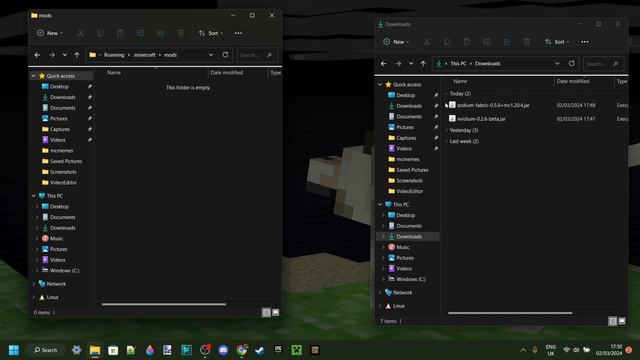
Task: Refresh the Downloads folder
Action: (x=571, y=63)
